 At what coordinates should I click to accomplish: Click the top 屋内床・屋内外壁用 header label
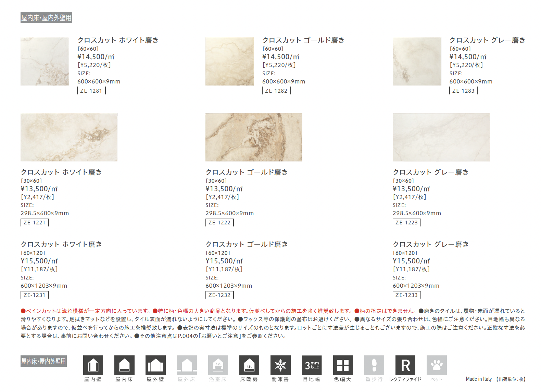click(x=46, y=18)
